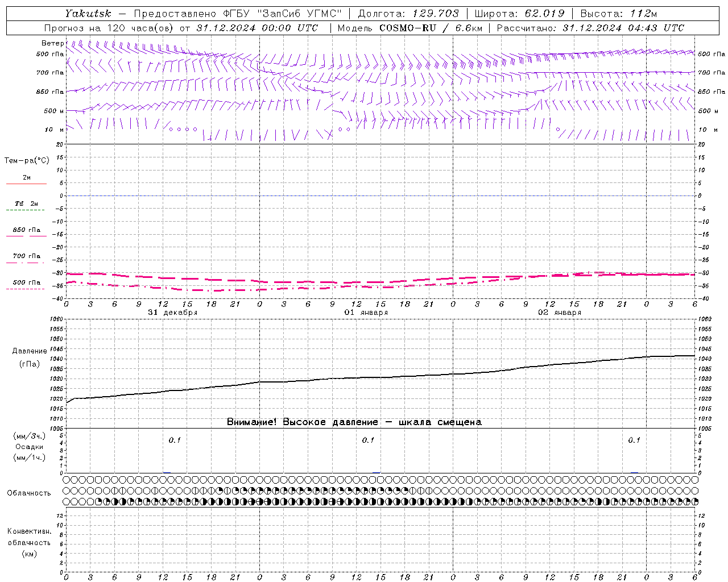The height and width of the screenshot is (582, 728).
Task: Click the 0.1 precipitation value on 31 декабря
Action: tap(175, 440)
